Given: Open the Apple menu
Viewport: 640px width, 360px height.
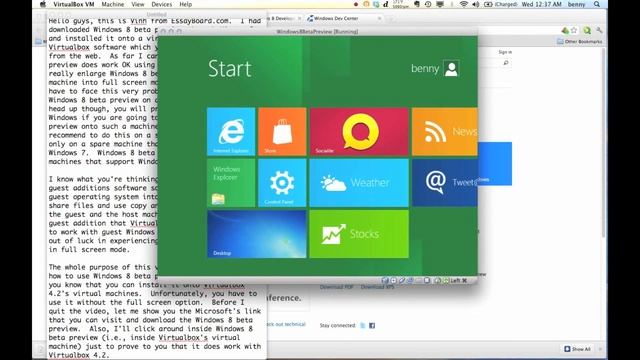Looking at the screenshot, I should [43, 4].
